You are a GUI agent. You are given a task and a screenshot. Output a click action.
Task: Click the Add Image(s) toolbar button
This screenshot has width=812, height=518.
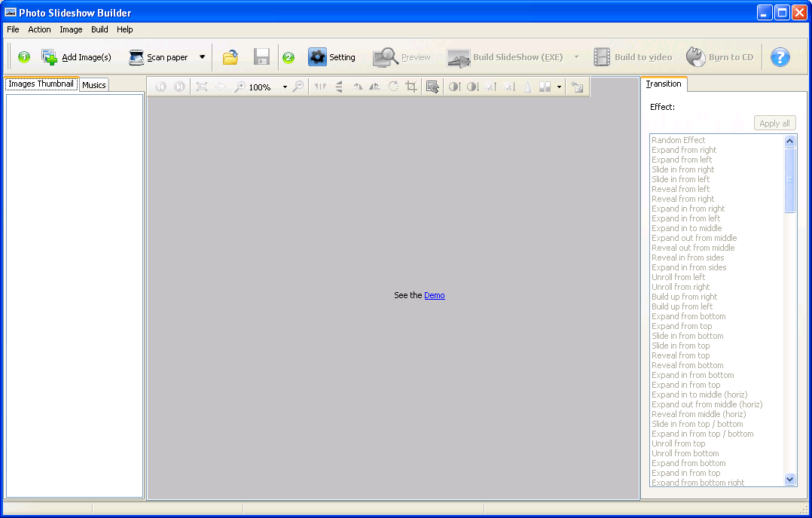point(76,57)
